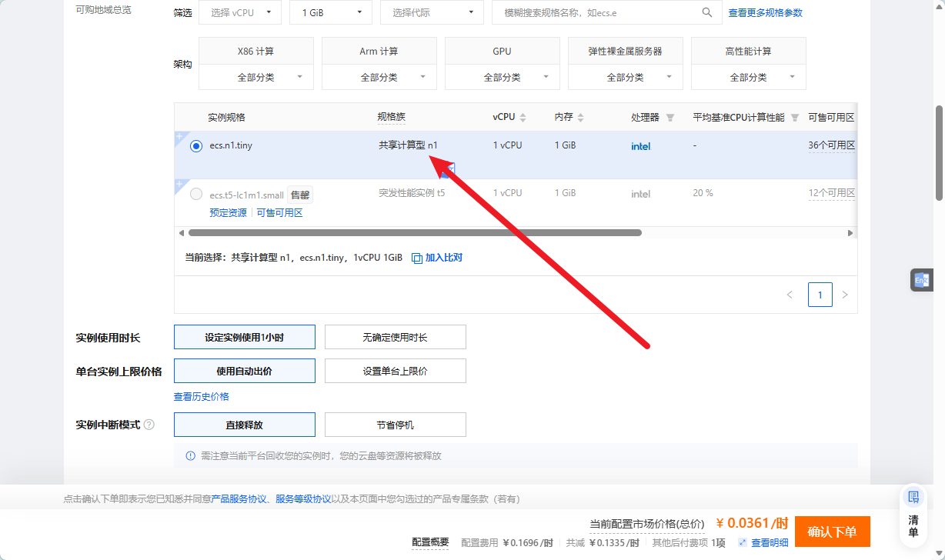
Task: Click 12个可用区 availability cell
Action: click(x=831, y=193)
